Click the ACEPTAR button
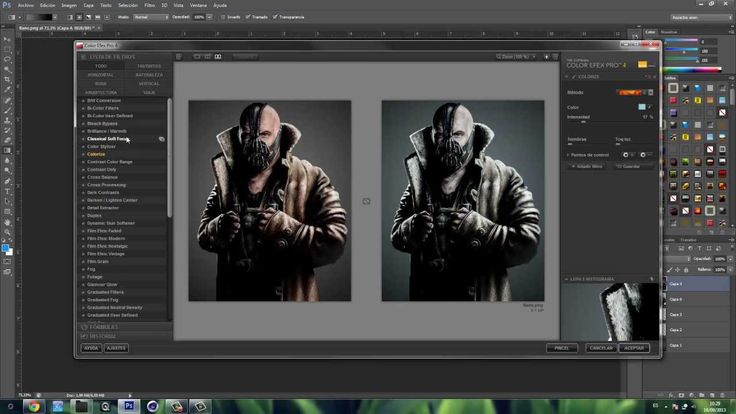736x414 pixels. 634,348
